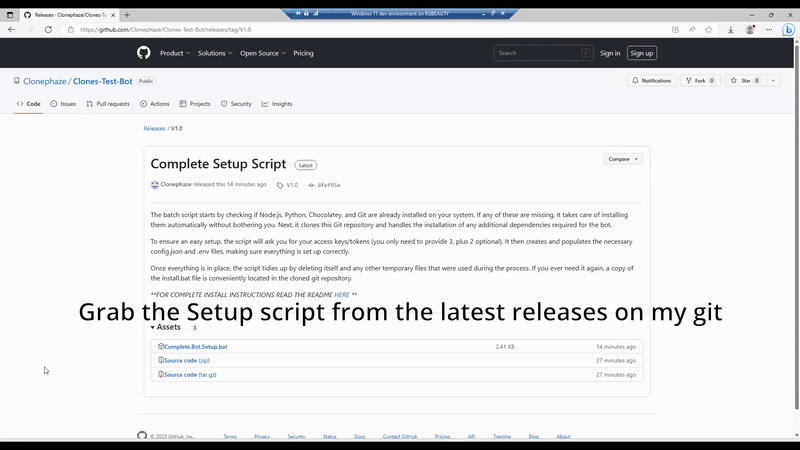Click the page vertical scrollbar
Screen dimensions: 800x450
[x=796, y=227]
